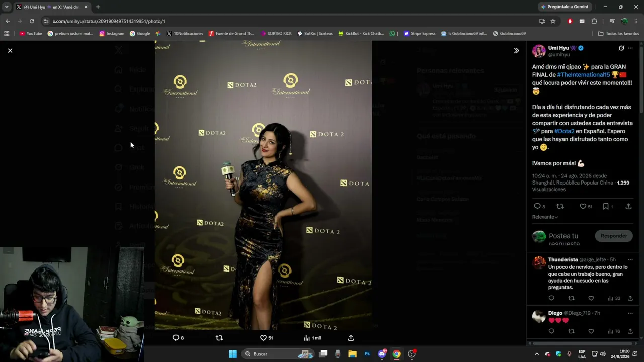Open the YouTube bookmark
Screen dimensions: 644x362
[x=31, y=34]
